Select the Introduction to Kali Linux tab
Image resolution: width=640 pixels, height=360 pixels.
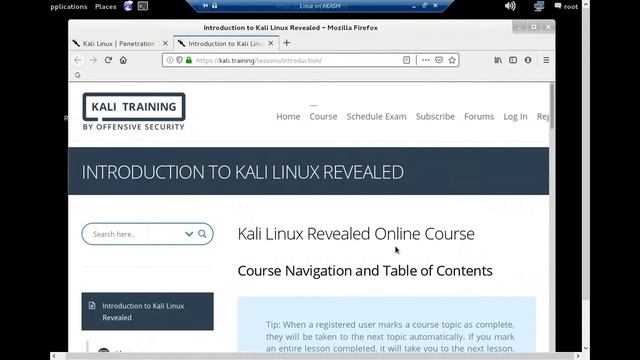(226, 43)
